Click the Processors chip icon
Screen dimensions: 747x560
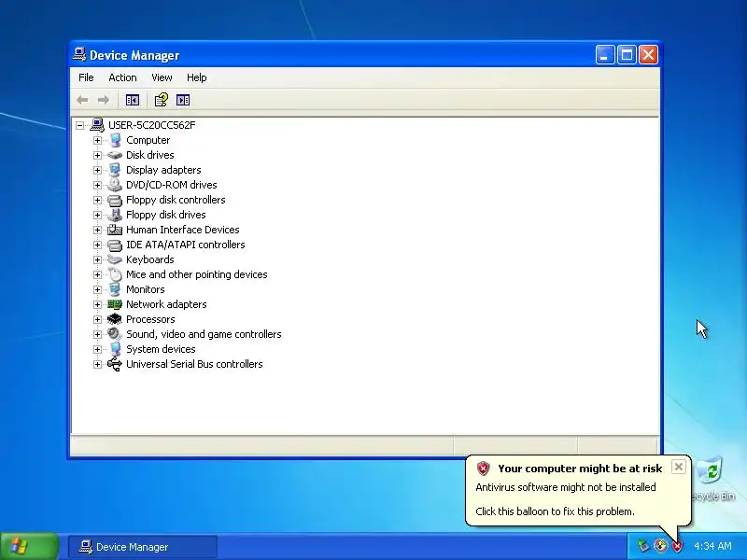[115, 319]
